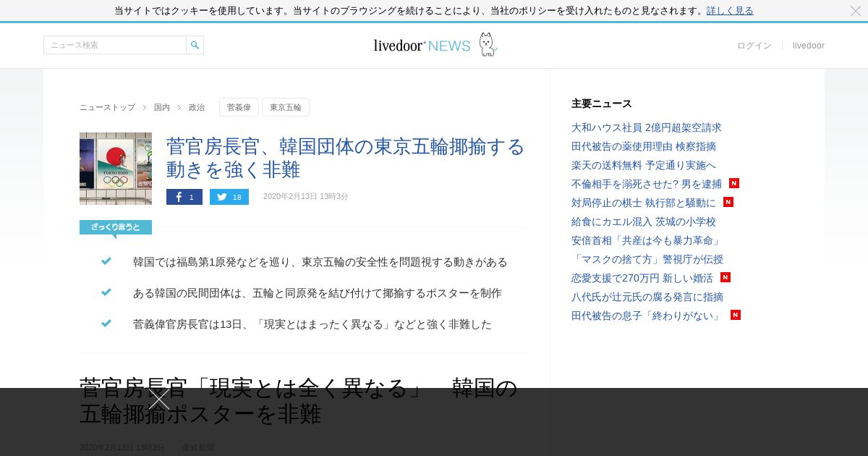Click red N badge beside 対局停止の棋士
Screen dimensions: 868x456
(728, 202)
